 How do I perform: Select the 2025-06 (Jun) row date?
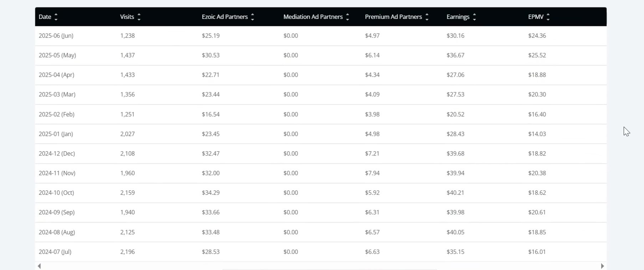pos(56,36)
